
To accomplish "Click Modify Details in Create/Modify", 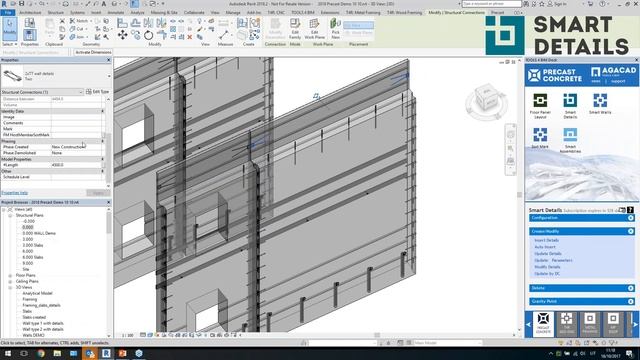I will 547,267.
